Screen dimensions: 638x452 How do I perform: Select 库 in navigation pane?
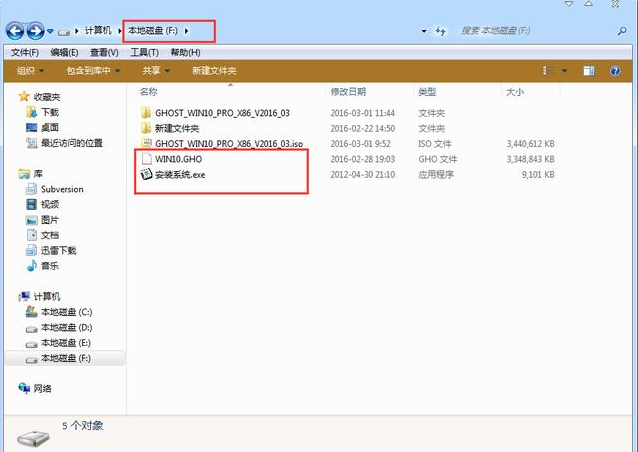pyautogui.click(x=38, y=174)
